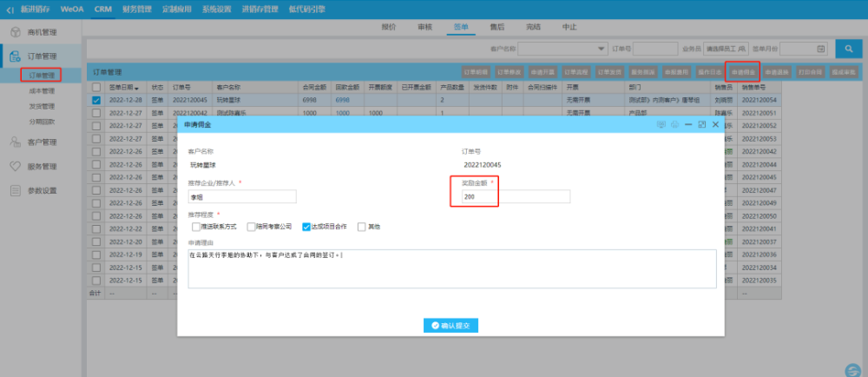Screen dimensions: 868x377
Task: Click the print icon in 申请佣金 dialog header
Action: tap(674, 124)
